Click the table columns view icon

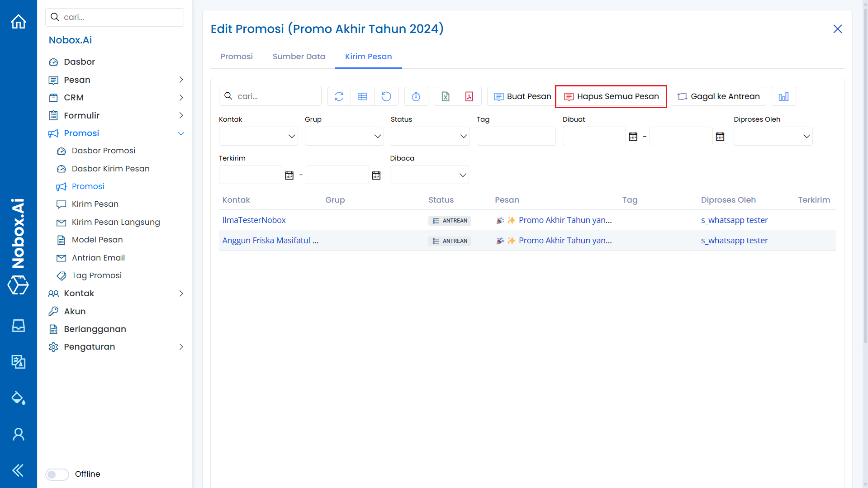363,96
